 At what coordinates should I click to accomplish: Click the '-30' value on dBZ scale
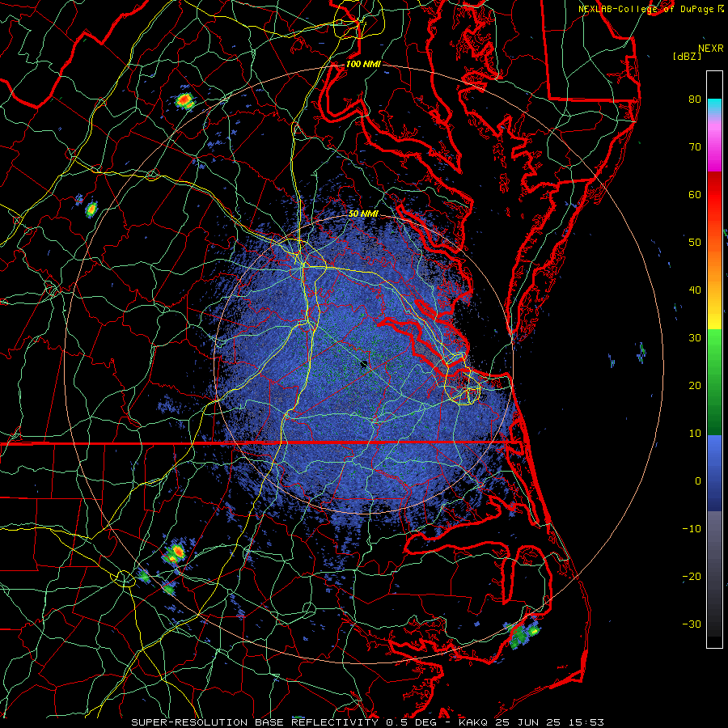692,625
